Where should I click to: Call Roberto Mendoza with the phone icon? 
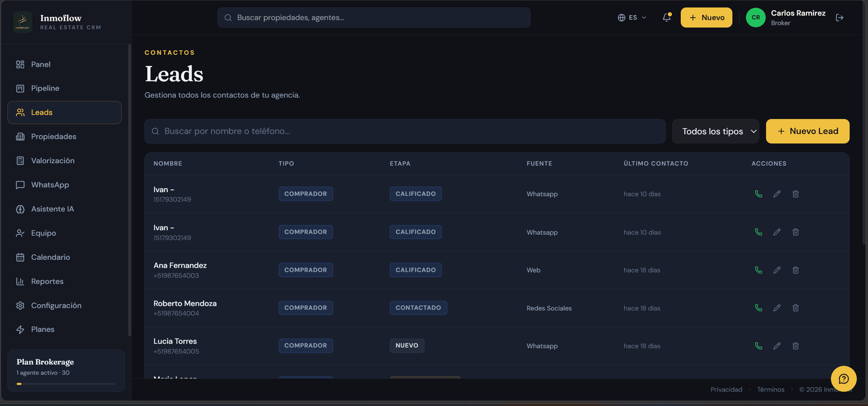(758, 308)
